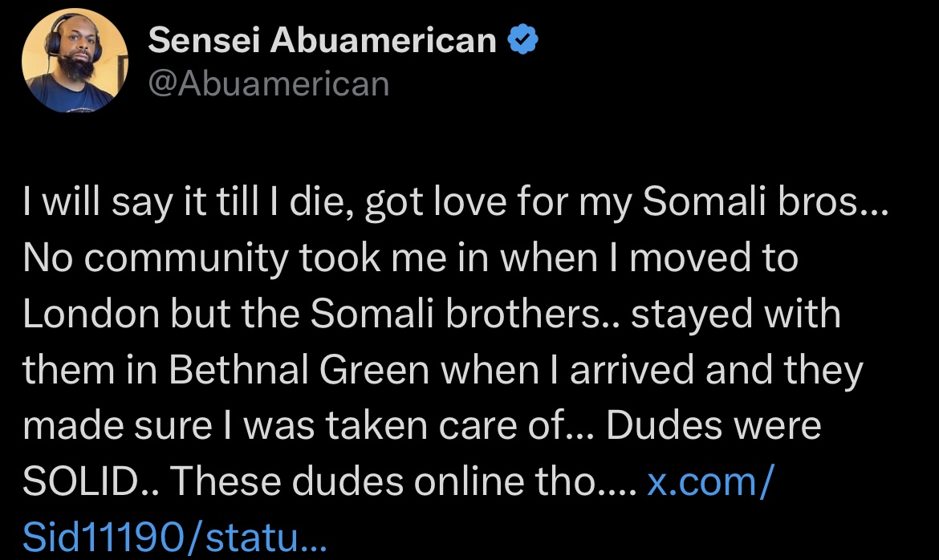Open the Sid11190/statu... link text

pyautogui.click(x=175, y=537)
